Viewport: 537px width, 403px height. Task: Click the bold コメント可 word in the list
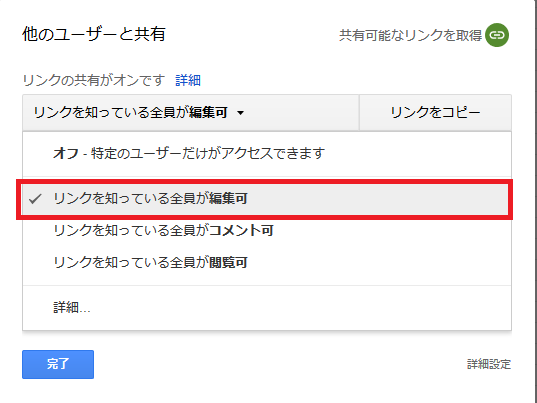click(241, 230)
